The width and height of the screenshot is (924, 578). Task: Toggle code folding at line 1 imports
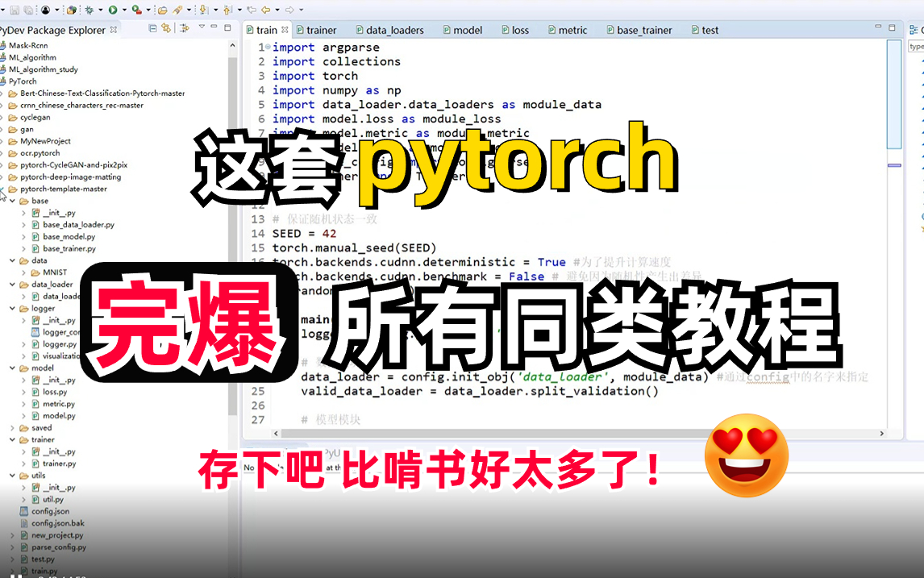point(268,47)
